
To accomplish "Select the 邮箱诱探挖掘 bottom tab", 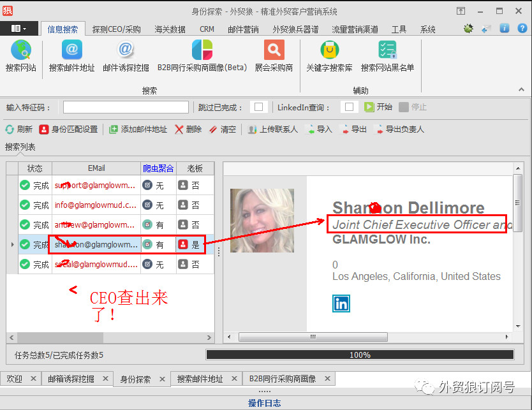I will (71, 379).
